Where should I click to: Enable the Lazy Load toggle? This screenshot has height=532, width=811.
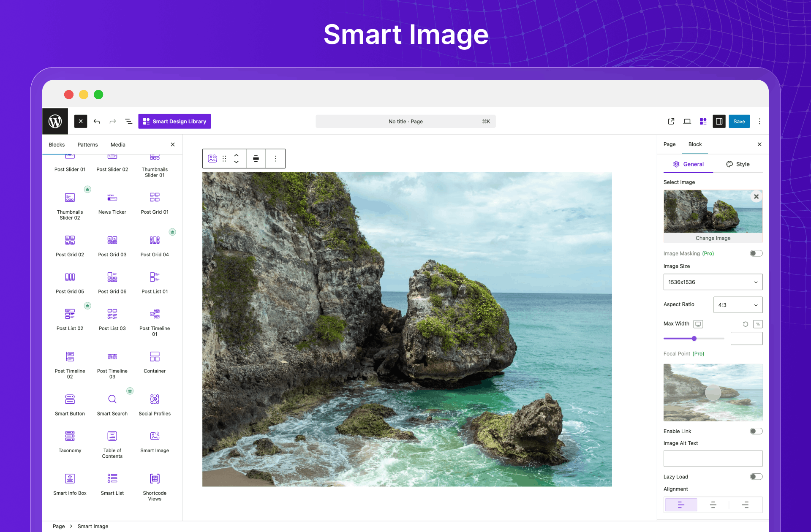[x=756, y=477]
